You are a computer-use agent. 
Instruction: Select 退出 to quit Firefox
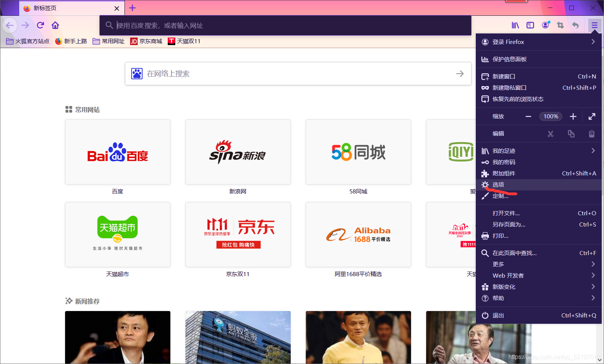539,316
